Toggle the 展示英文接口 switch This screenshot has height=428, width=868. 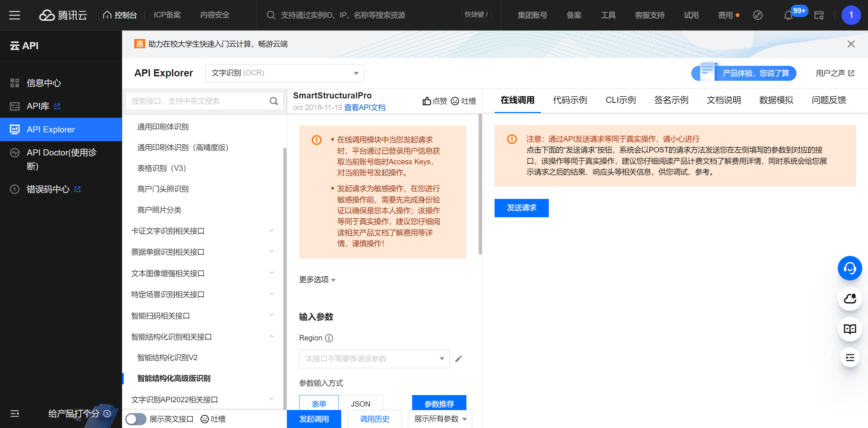coord(135,419)
